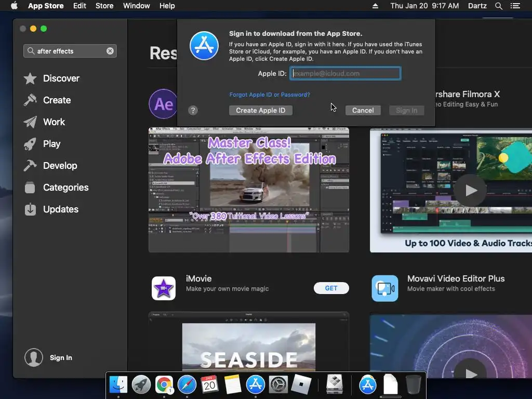
Task: Open Trash in the dock
Action: 413,384
